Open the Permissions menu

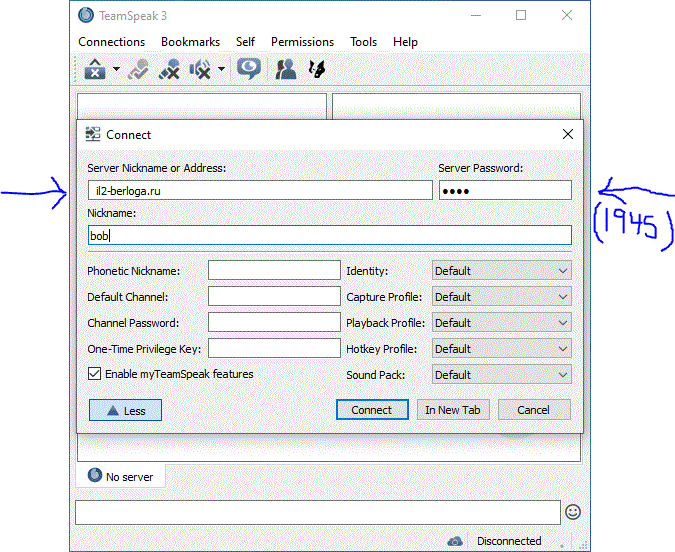point(302,42)
